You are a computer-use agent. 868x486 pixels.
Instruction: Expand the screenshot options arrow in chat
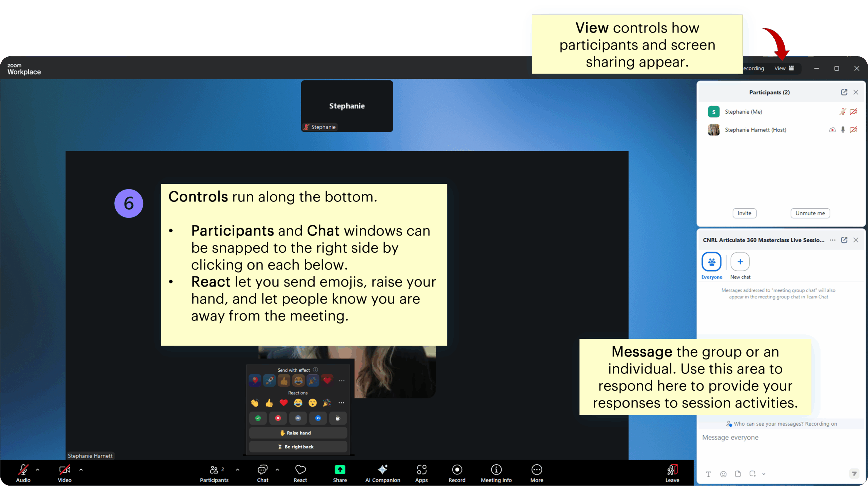click(764, 474)
